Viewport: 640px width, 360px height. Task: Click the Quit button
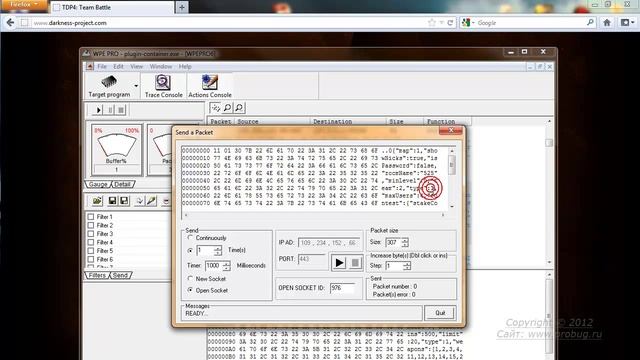(x=440, y=313)
